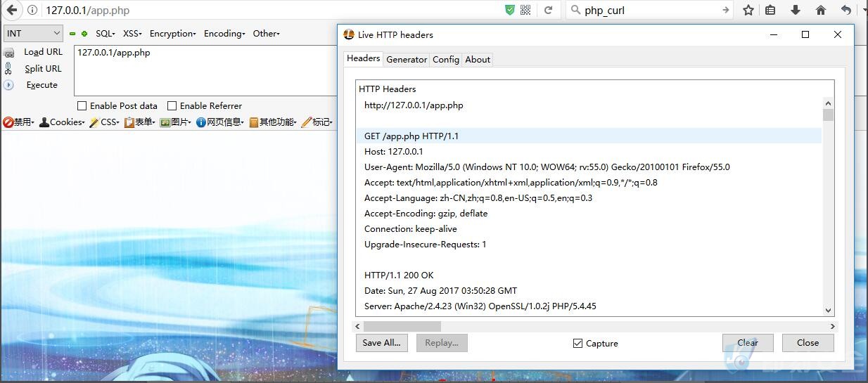Click the HackBar green plus icon

pos(84,34)
